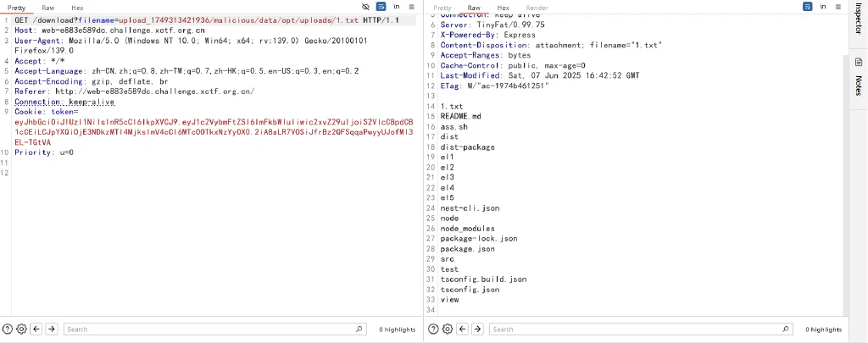The image size is (868, 343).
Task: Switch request view to Pretty tab
Action: 16,8
